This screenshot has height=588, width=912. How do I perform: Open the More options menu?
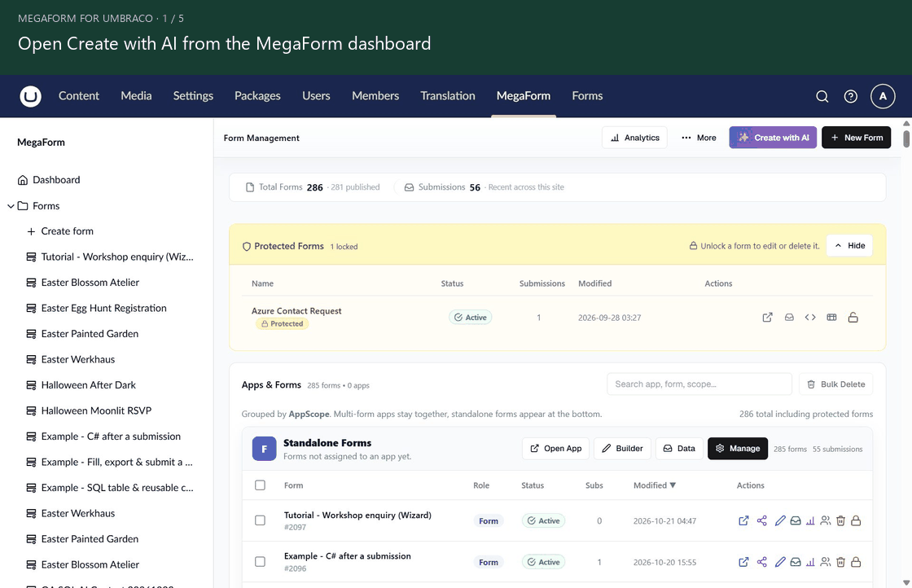(x=699, y=138)
